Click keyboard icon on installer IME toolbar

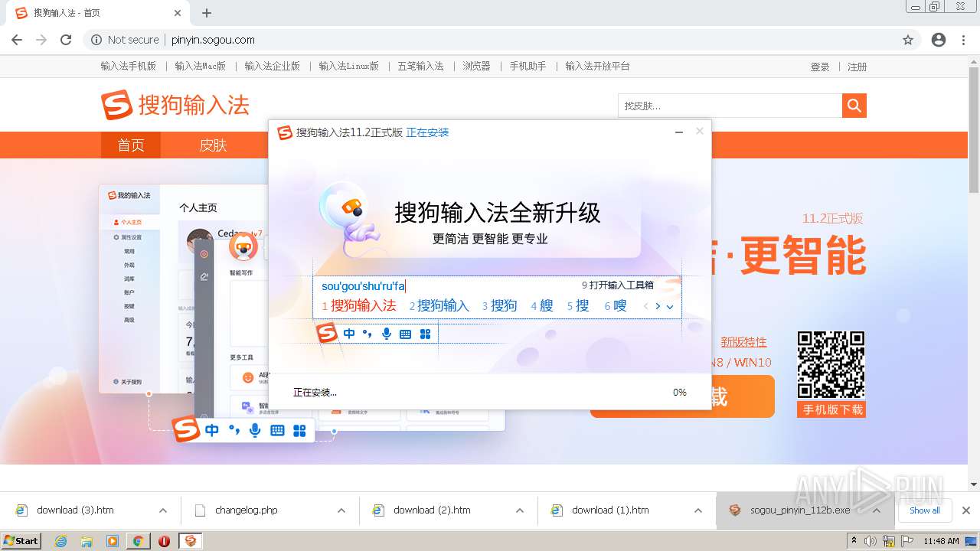click(406, 334)
